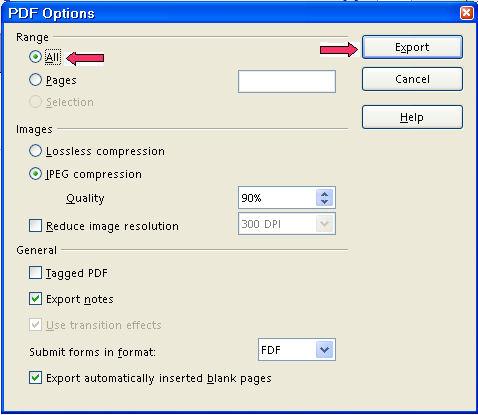This screenshot has width=478, height=415.
Task: Click the Pages range text field
Action: 287,81
